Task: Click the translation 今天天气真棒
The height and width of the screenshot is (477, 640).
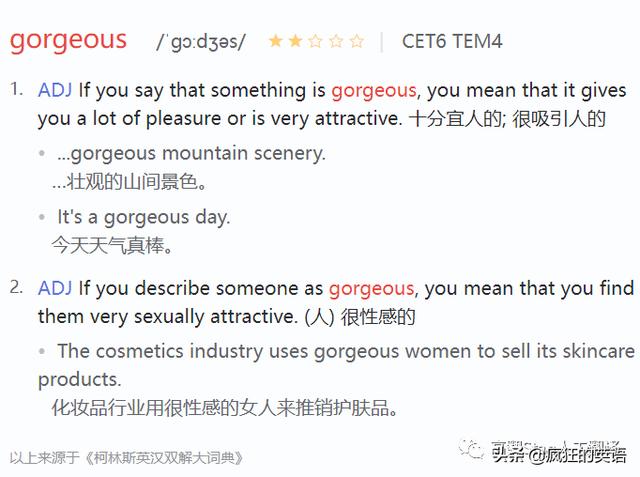Action: [112, 246]
